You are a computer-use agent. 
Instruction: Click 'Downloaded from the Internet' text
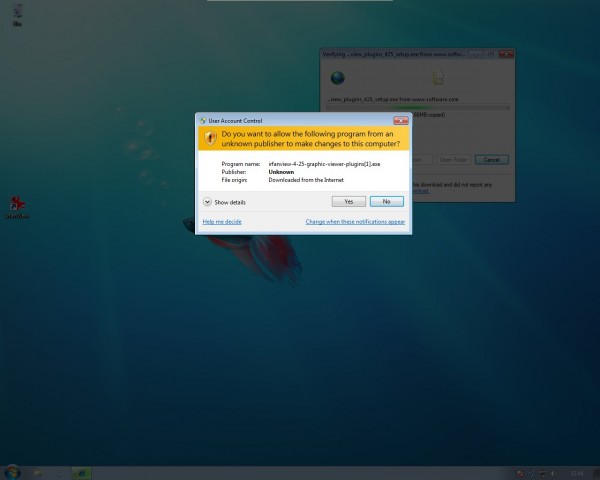(306, 180)
